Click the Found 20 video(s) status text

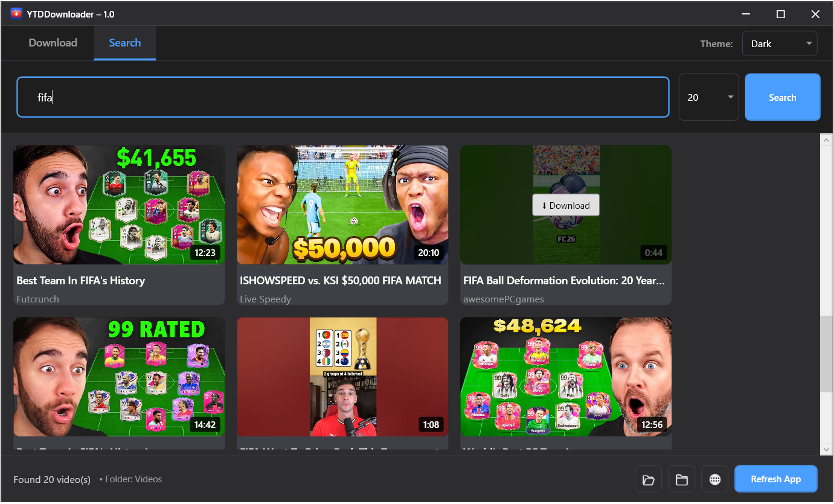tap(52, 480)
